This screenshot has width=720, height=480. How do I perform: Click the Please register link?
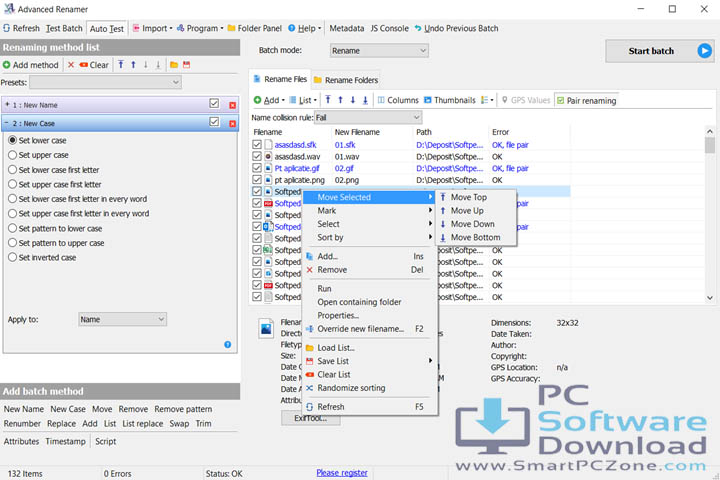coord(342,473)
